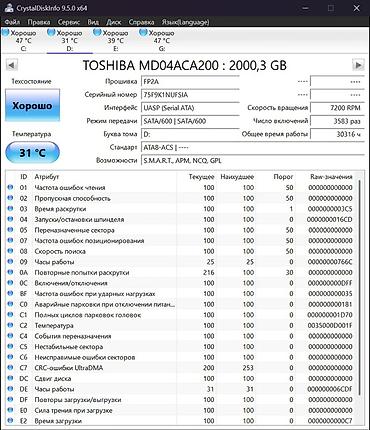Click status dot for attribute 0A row
Screen dimensions: 370x430
click(x=10, y=272)
